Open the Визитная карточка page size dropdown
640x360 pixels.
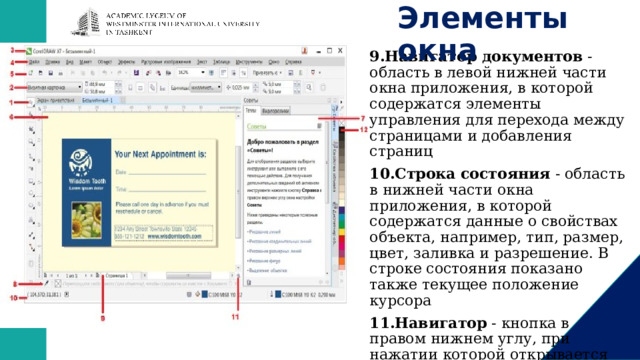[x=55, y=87]
